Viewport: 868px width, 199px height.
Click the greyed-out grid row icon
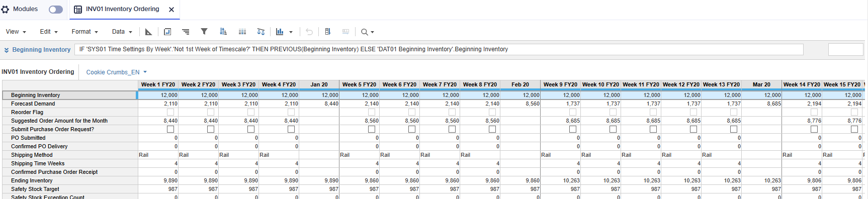click(345, 32)
